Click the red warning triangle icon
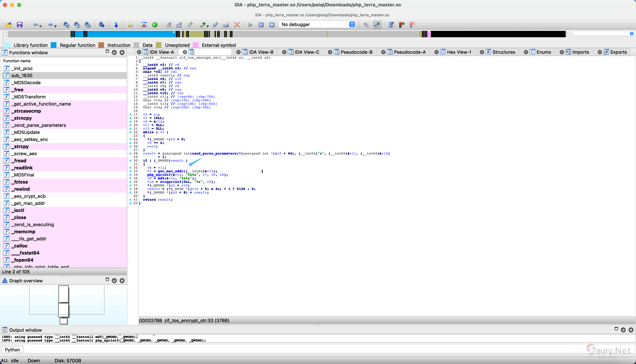Screen dimensions: 636x364 point(144,25)
